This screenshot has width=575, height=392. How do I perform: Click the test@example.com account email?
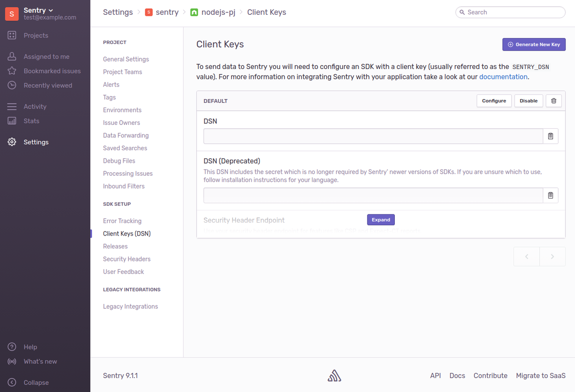pos(50,17)
